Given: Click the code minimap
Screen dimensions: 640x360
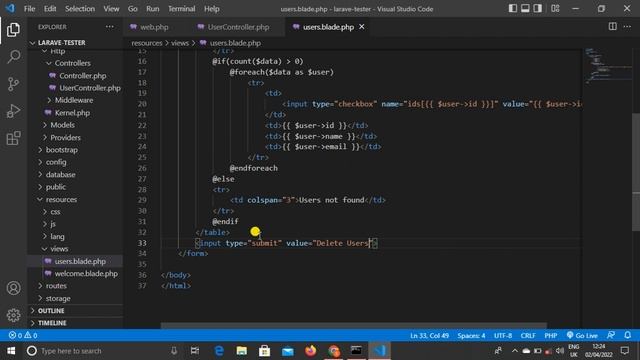Looking at the screenshot, I should pos(607,65).
